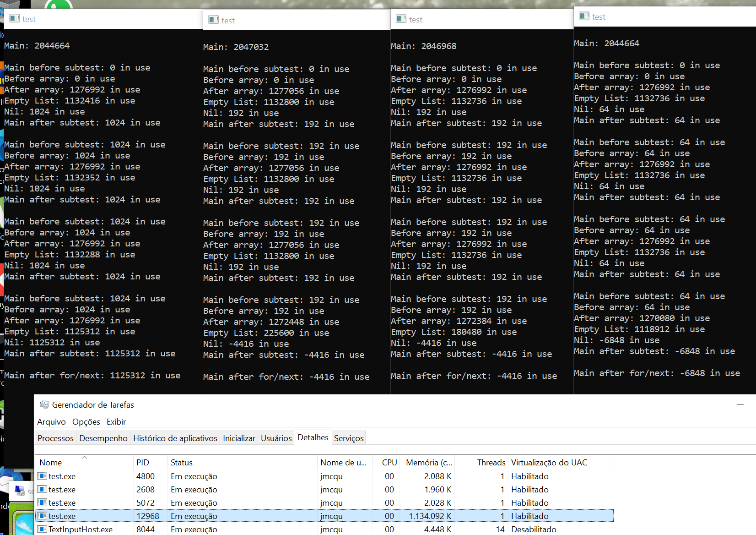This screenshot has width=756, height=535.
Task: Switch to the Processos tab
Action: pos(55,438)
